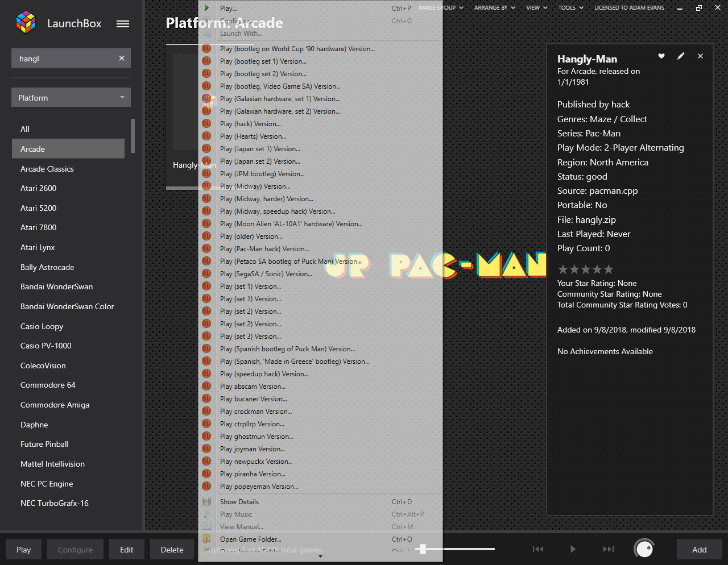Click the Delete button in bottom bar
The width and height of the screenshot is (728, 565).
coord(172,549)
